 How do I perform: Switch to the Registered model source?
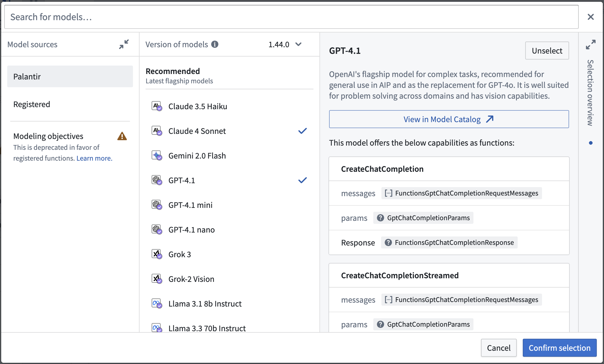32,104
